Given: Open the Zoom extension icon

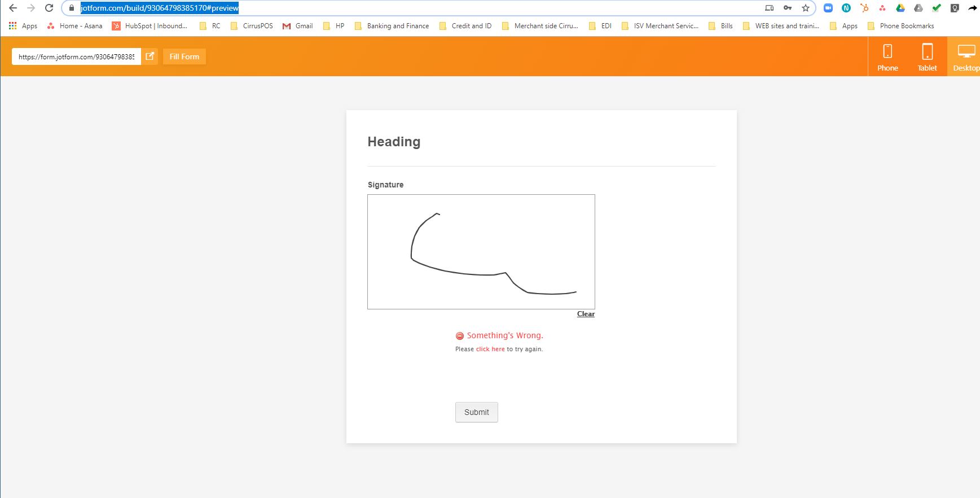Looking at the screenshot, I should (828, 8).
